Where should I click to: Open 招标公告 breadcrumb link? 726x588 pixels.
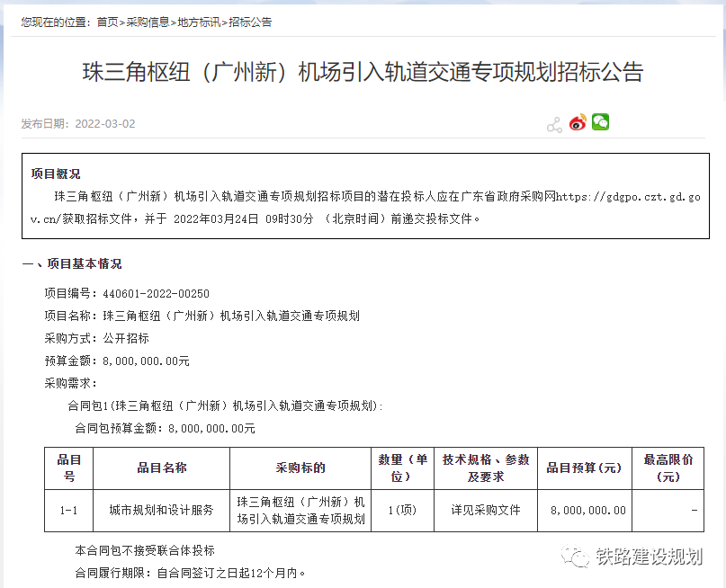[250, 22]
